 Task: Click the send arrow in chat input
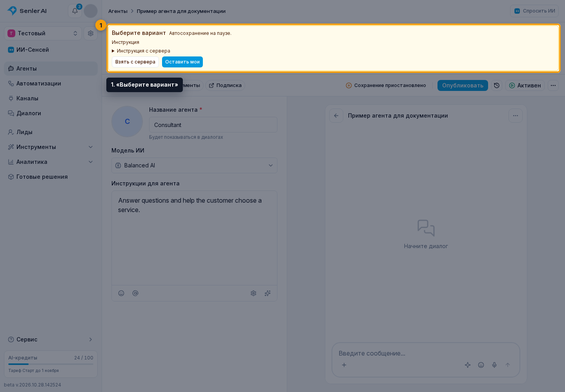click(x=508, y=365)
